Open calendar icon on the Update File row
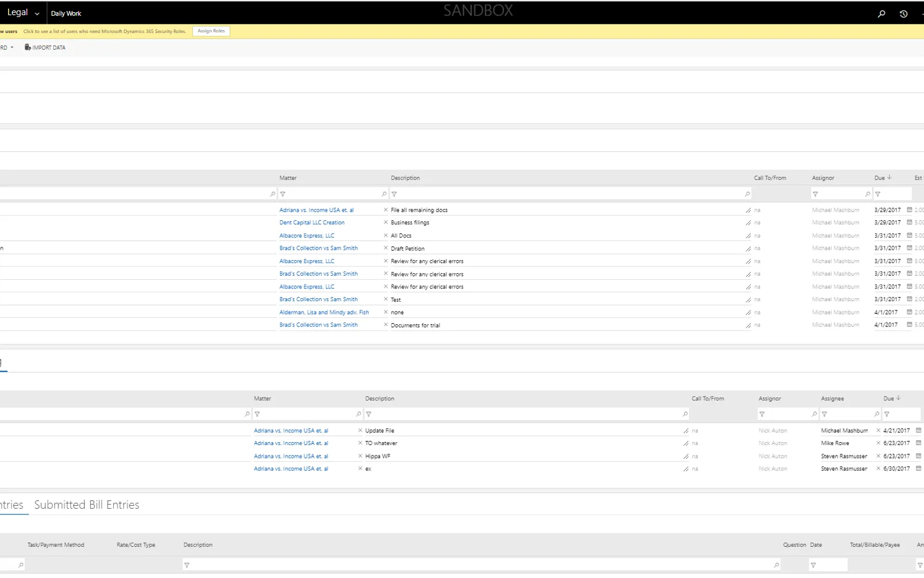The height and width of the screenshot is (578, 924). coord(918,431)
